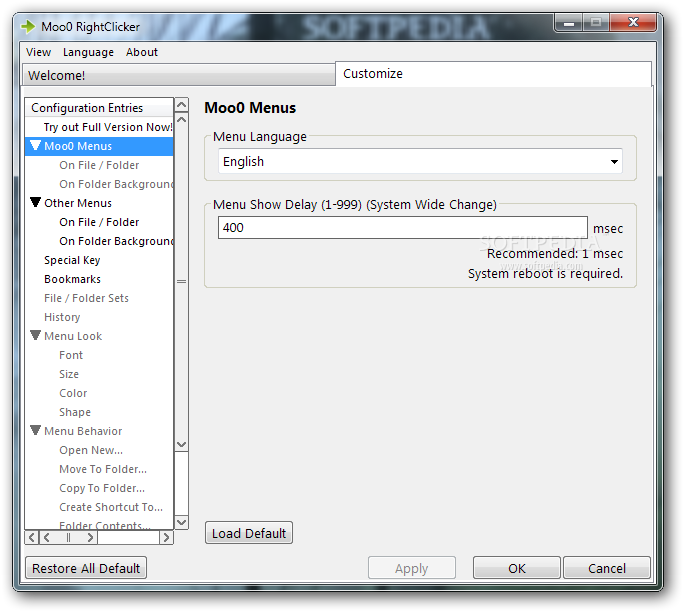This screenshot has height=612, width=684.
Task: Select the Copy To Folder... entry
Action: coord(102,488)
